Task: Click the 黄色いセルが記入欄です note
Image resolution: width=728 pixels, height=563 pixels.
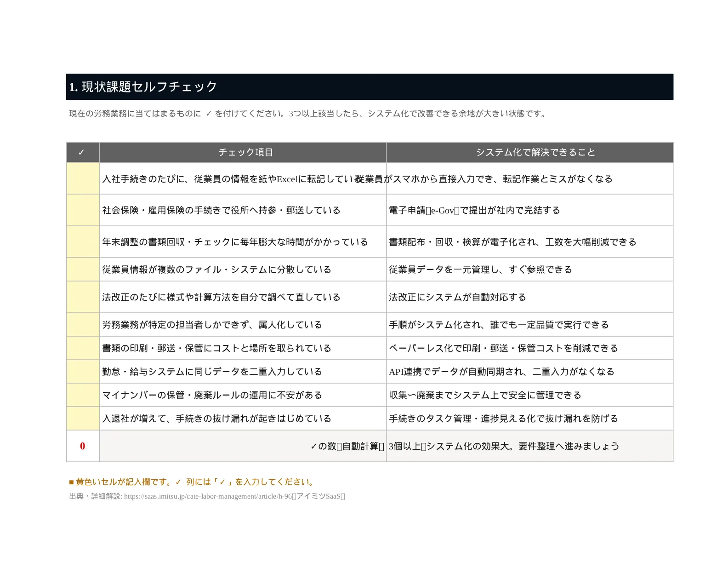Action: (x=192, y=482)
